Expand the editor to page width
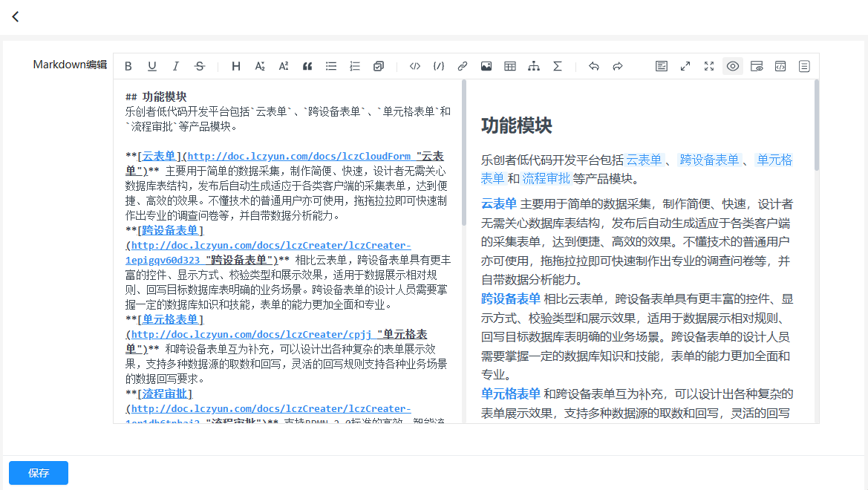Image resolution: width=868 pixels, height=490 pixels. (x=685, y=66)
